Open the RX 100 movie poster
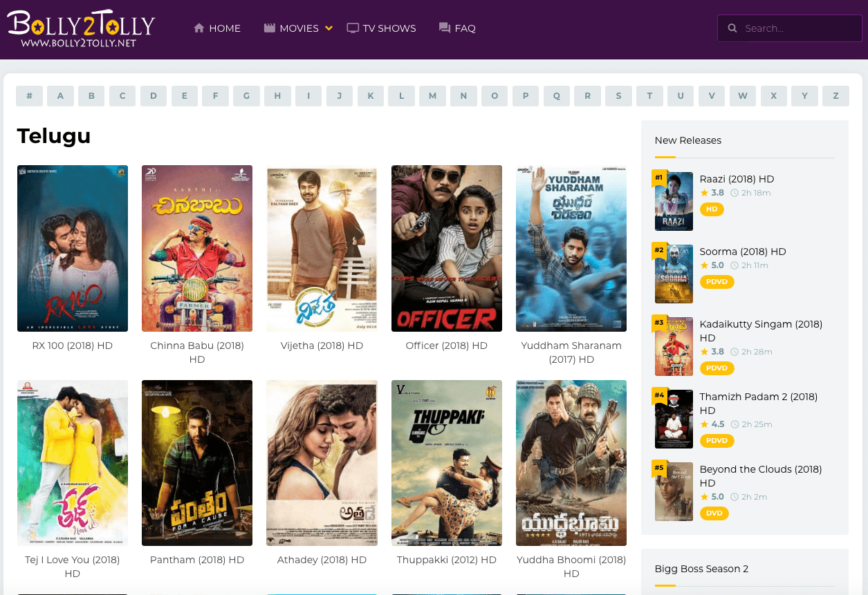This screenshot has height=595, width=868. pyautogui.click(x=73, y=248)
